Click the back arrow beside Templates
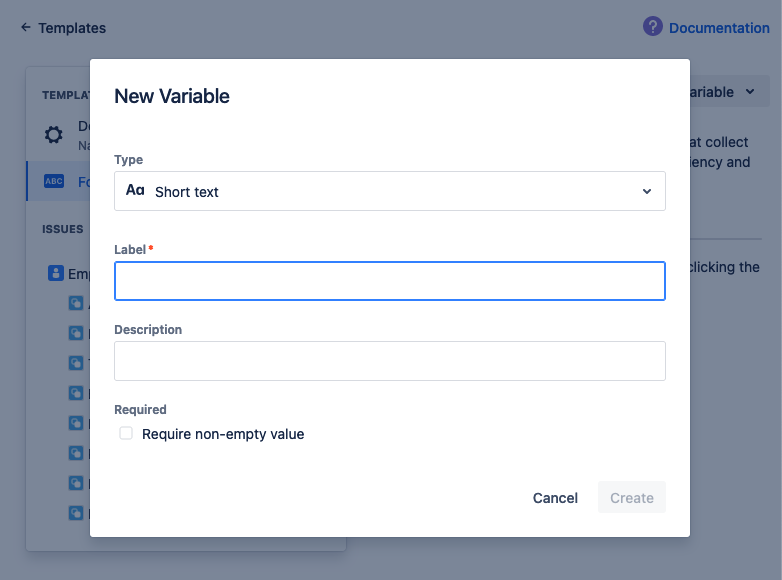This screenshot has width=782, height=580. click(x=25, y=28)
